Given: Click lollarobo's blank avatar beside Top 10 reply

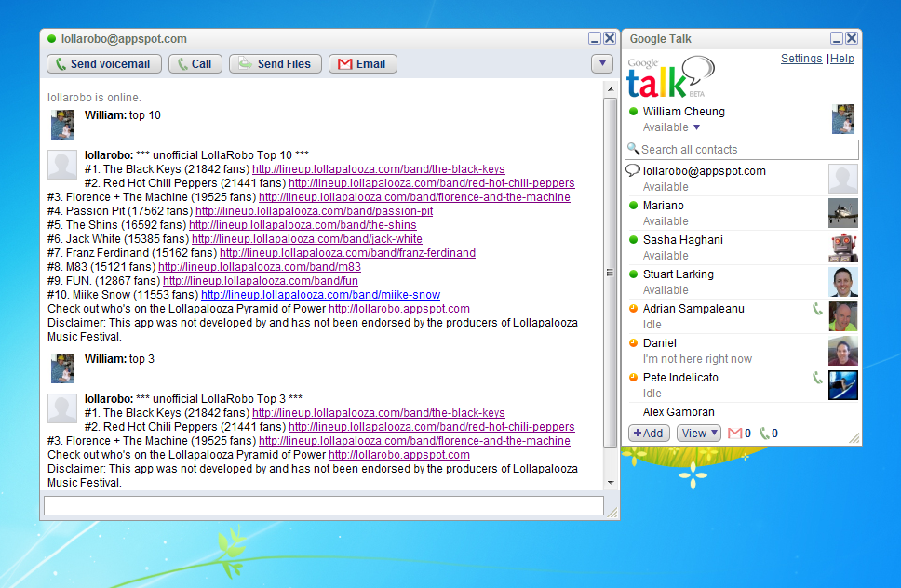Looking at the screenshot, I should click(x=62, y=165).
